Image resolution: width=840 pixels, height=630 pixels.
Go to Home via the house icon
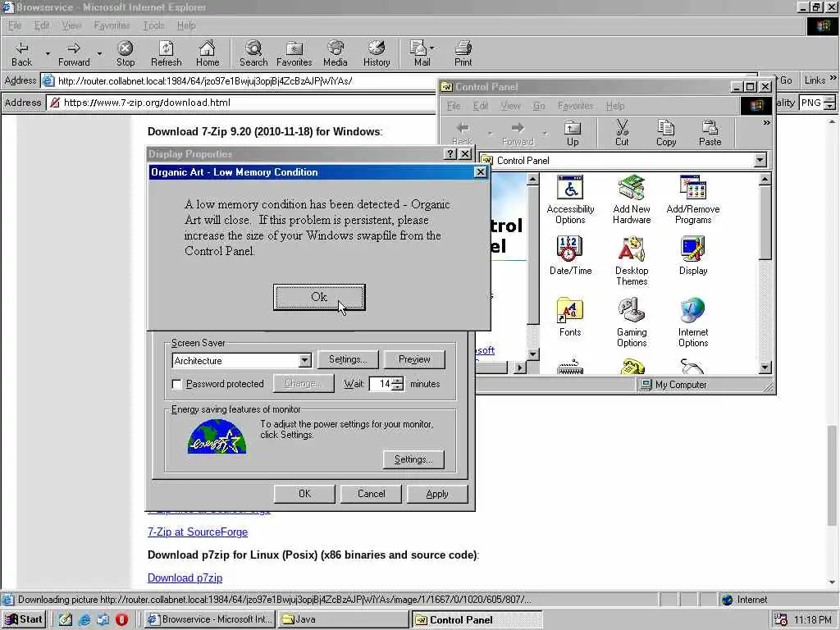pyautogui.click(x=208, y=54)
